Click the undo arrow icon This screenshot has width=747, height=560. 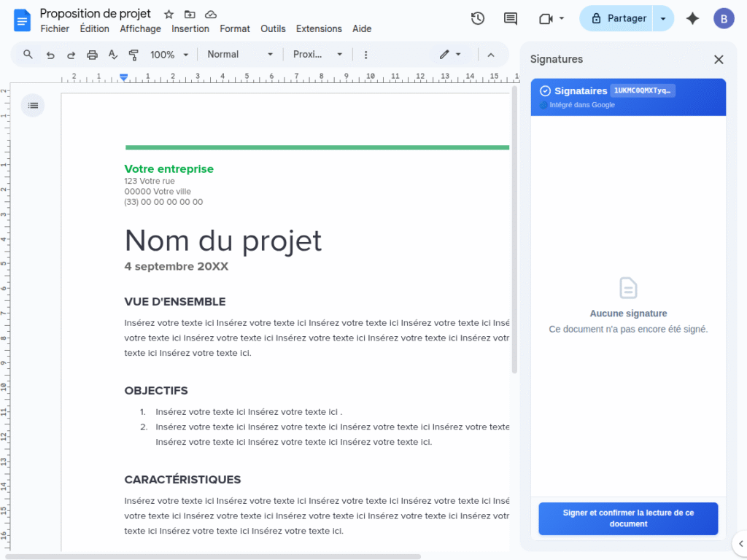tap(50, 55)
